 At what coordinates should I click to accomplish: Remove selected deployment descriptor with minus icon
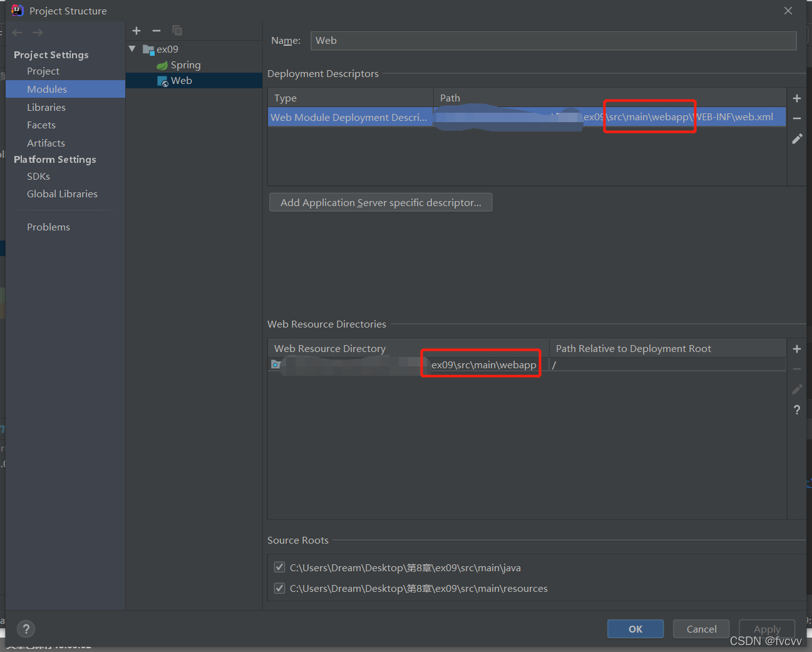pos(797,118)
